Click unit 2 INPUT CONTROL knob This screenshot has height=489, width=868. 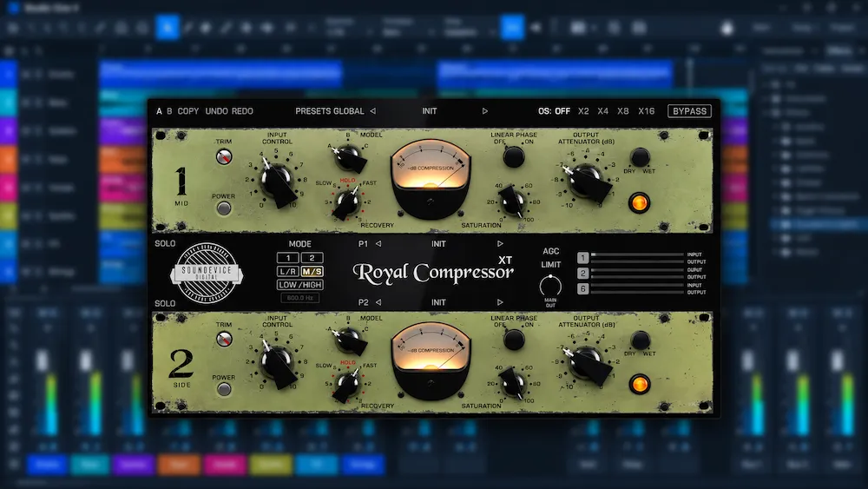277,363
